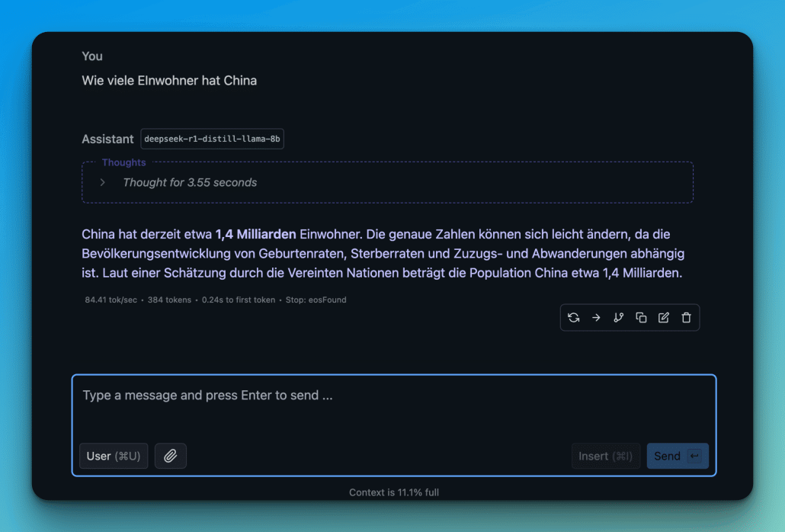Edit the assistant's message
This screenshot has width=785, height=532.
663,317
